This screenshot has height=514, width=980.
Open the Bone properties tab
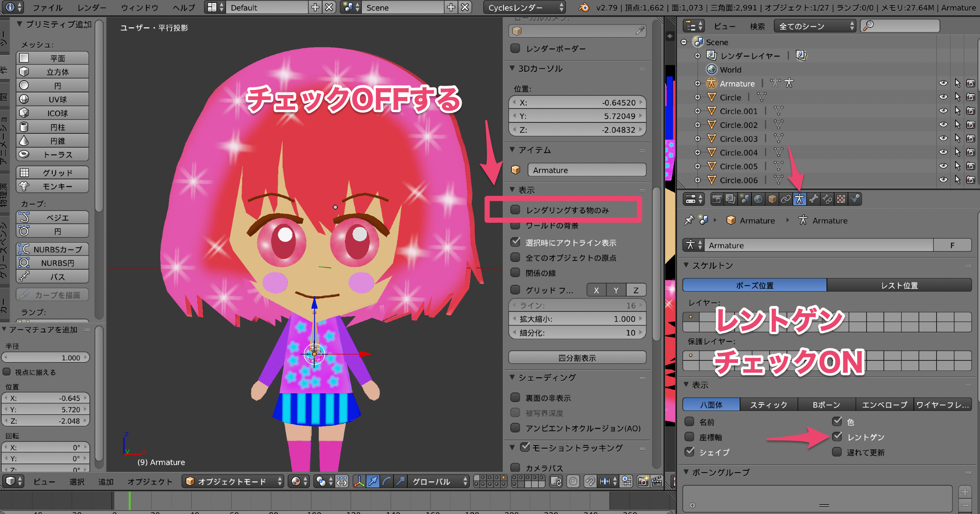point(813,199)
